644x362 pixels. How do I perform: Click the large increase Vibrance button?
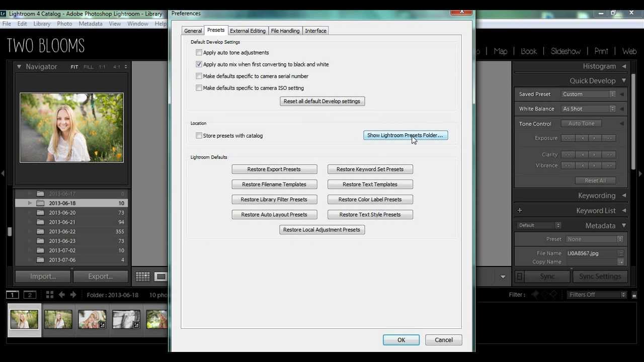pos(609,165)
